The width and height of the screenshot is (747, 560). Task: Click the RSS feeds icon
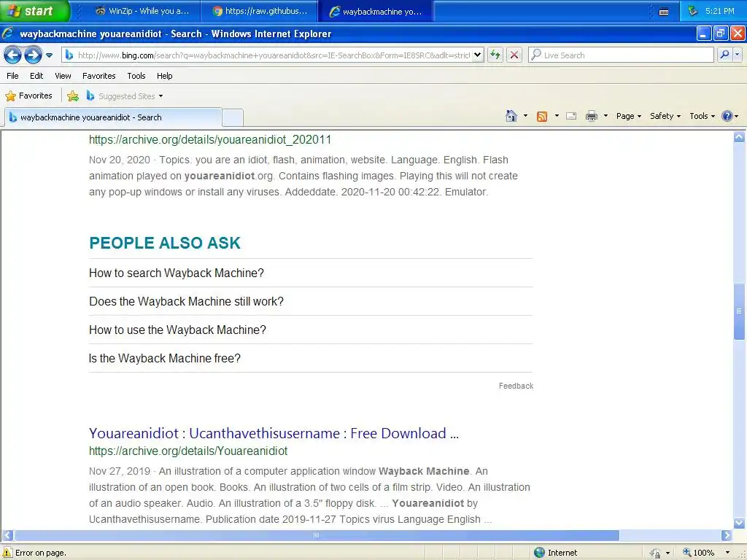[x=542, y=116]
